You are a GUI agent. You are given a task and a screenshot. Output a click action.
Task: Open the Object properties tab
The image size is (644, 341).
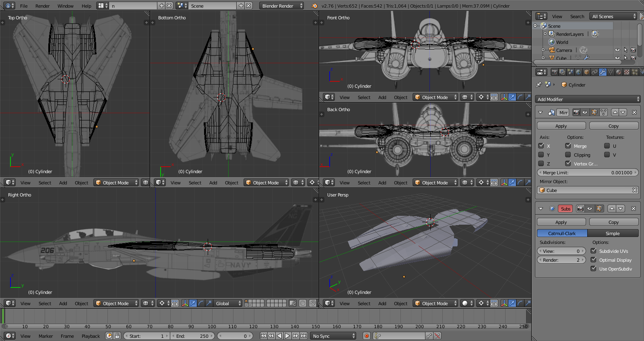pyautogui.click(x=586, y=72)
